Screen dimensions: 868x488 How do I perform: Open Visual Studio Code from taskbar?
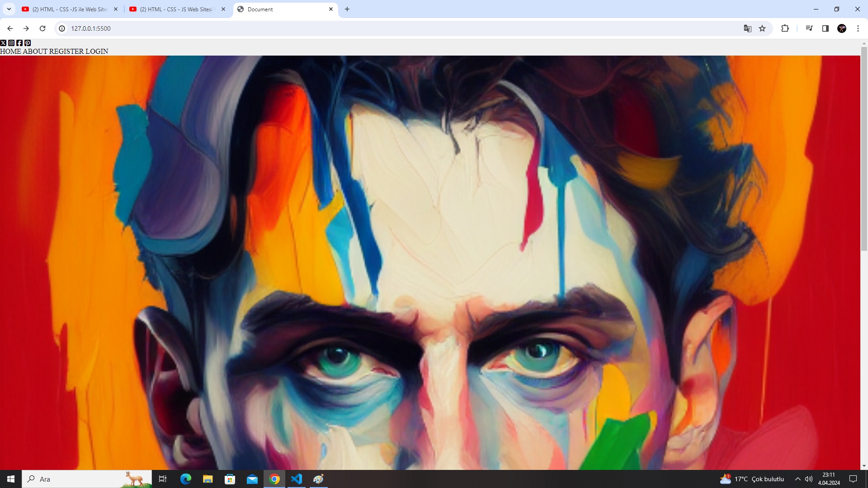click(297, 479)
